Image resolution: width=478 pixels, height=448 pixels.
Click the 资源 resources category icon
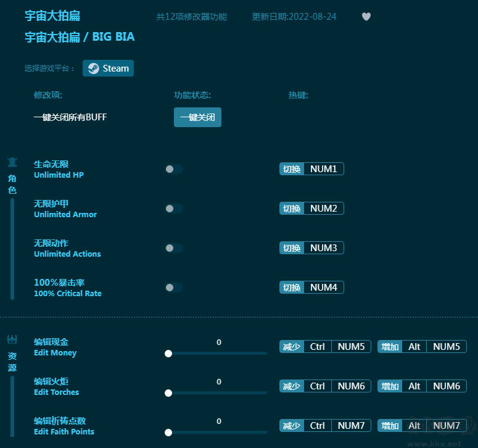point(12,339)
